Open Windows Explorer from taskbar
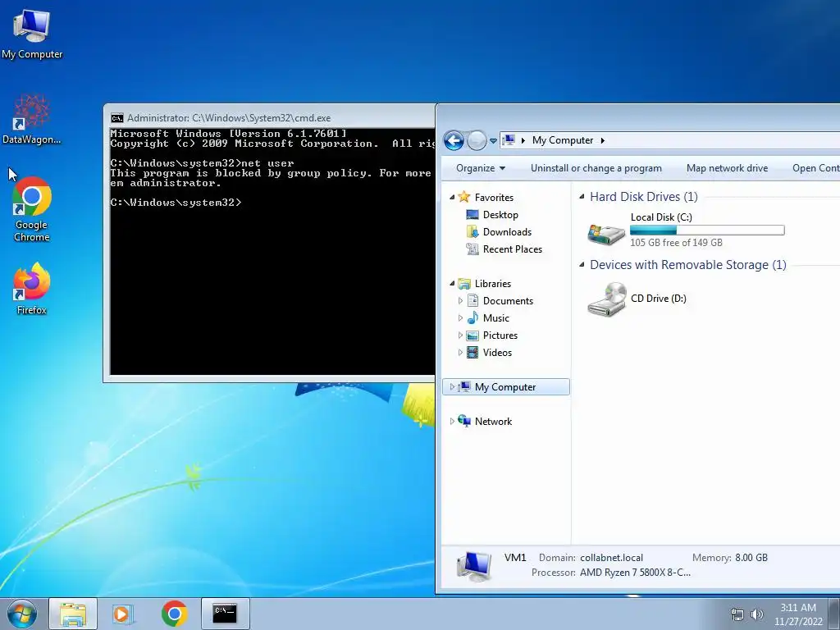 point(73,614)
